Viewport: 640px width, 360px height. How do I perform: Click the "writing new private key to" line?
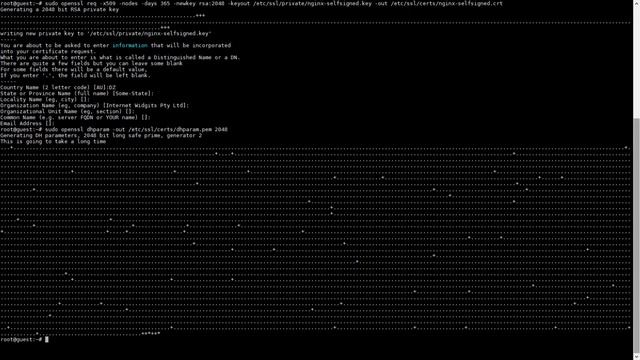106,33
